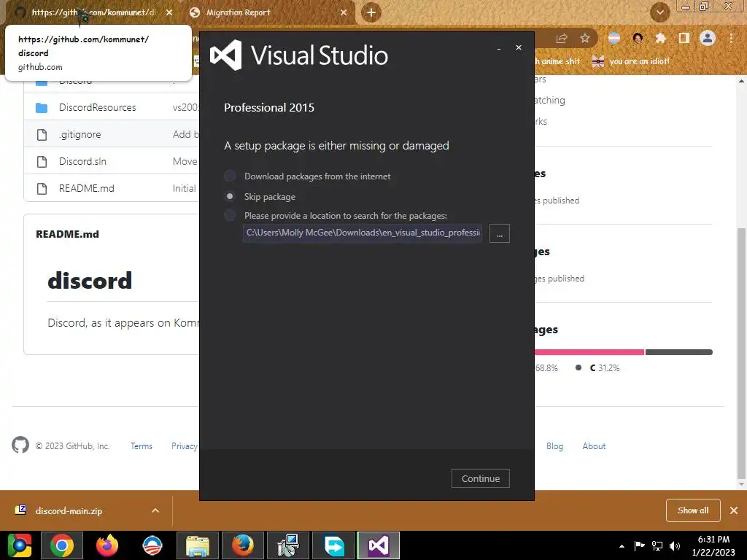Open the Firefox flame icon in taskbar
Screen dimensions: 747x560
[107, 545]
